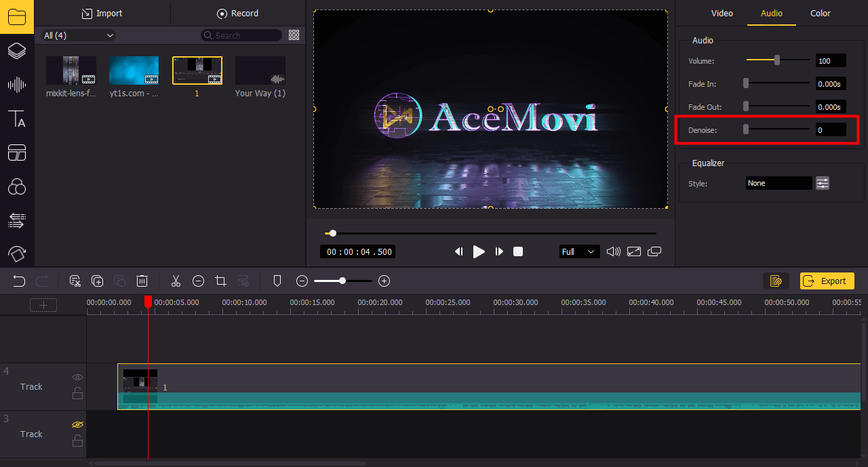Click the timeline zoom slider
Screen dimensions: 868x467
pos(343,281)
